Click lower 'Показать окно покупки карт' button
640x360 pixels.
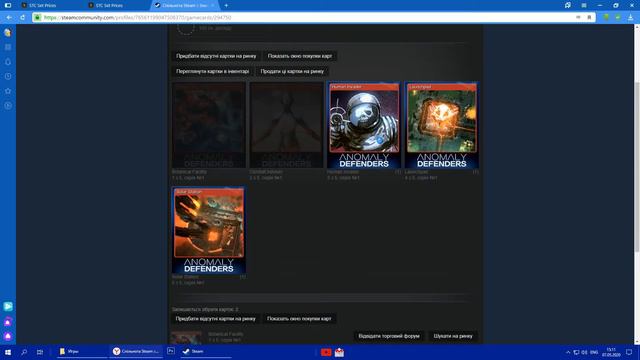pyautogui.click(x=299, y=318)
